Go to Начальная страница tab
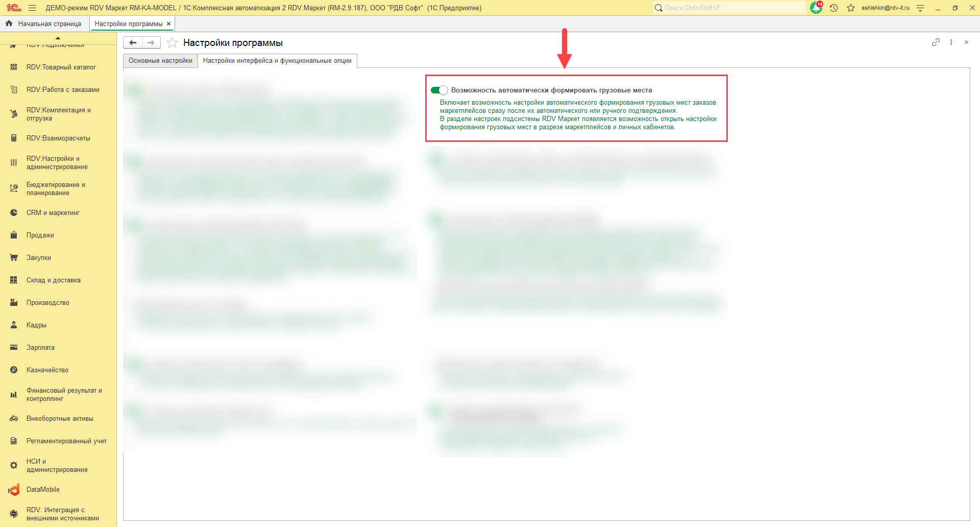 click(44, 23)
